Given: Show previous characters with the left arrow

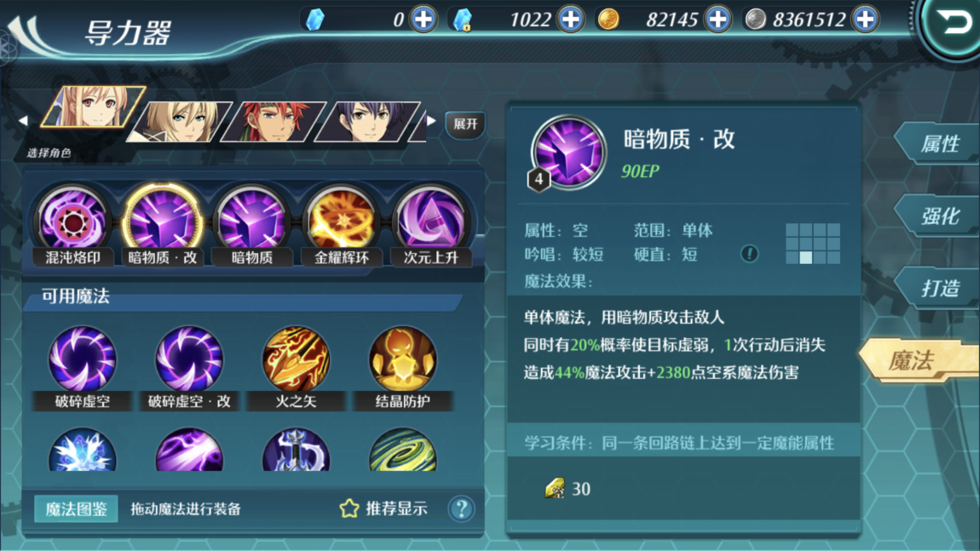Looking at the screenshot, I should [x=23, y=121].
